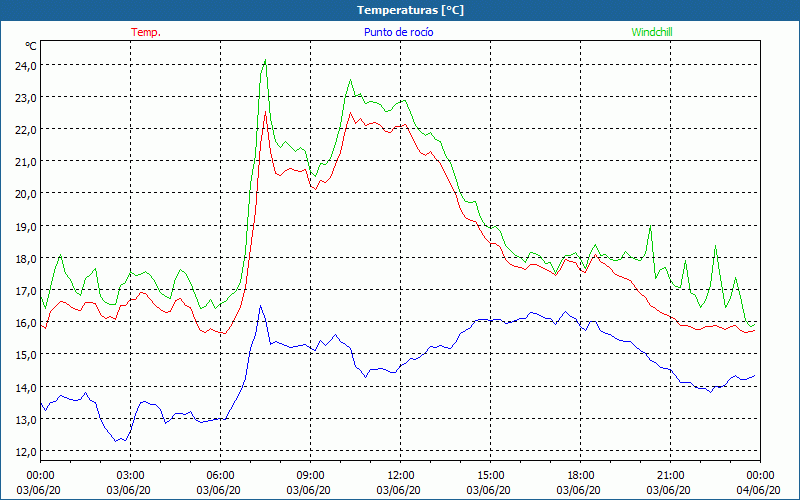Click the '13,0' y-axis value

click(x=26, y=420)
